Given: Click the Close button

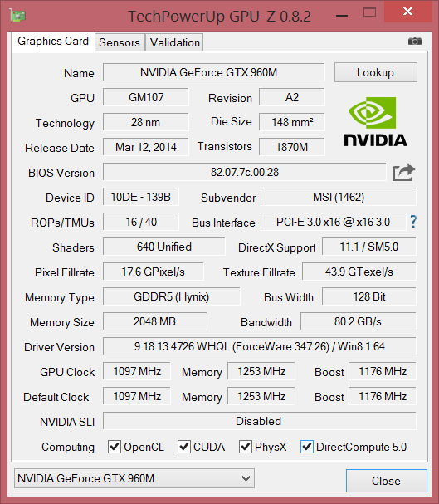Looking at the screenshot, I should (387, 481).
